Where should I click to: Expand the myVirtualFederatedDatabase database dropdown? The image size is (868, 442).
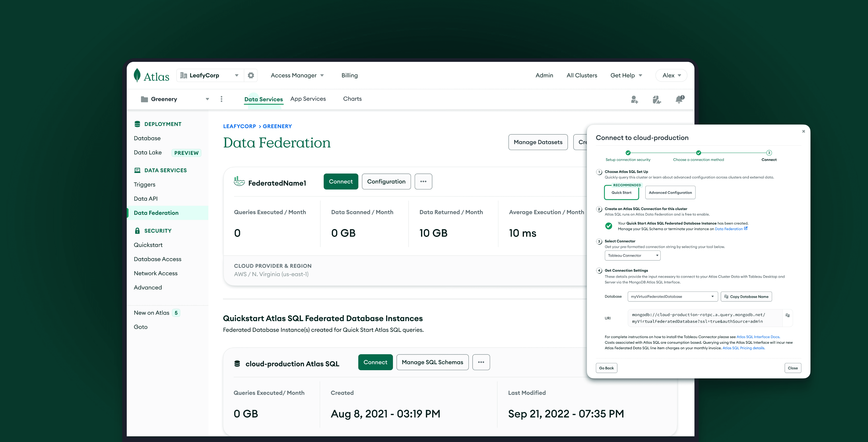(x=672, y=297)
